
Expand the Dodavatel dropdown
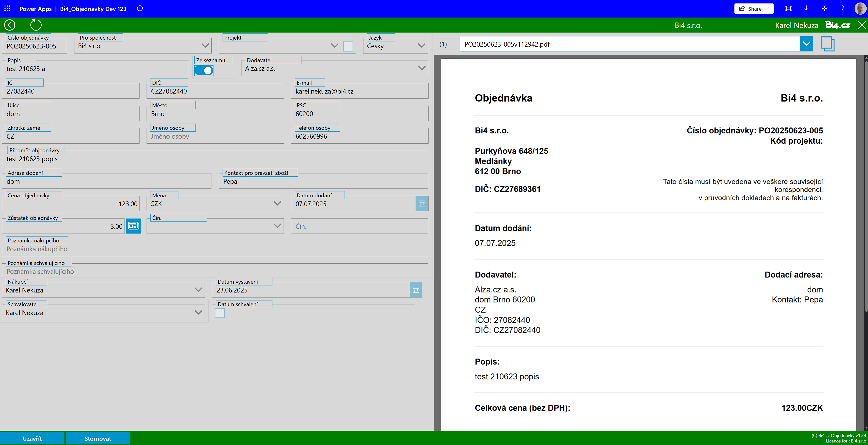pos(421,69)
